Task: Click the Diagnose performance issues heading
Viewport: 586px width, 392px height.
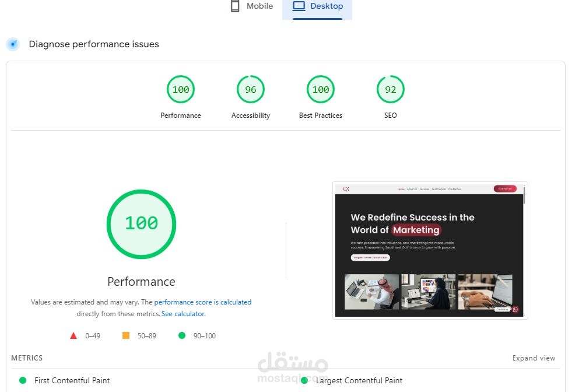Action: coord(94,44)
